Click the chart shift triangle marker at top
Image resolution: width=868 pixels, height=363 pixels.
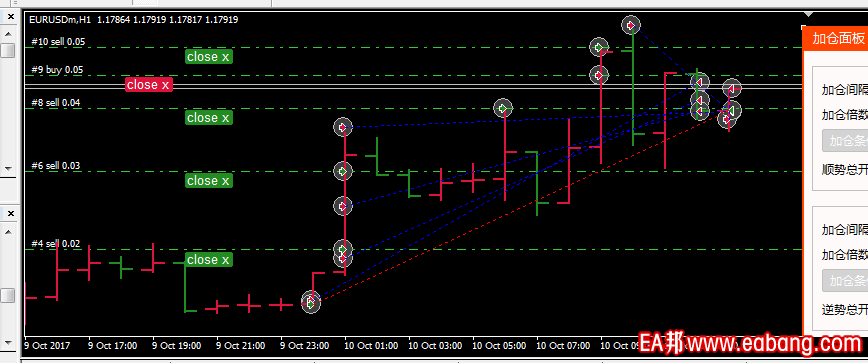[809, 14]
